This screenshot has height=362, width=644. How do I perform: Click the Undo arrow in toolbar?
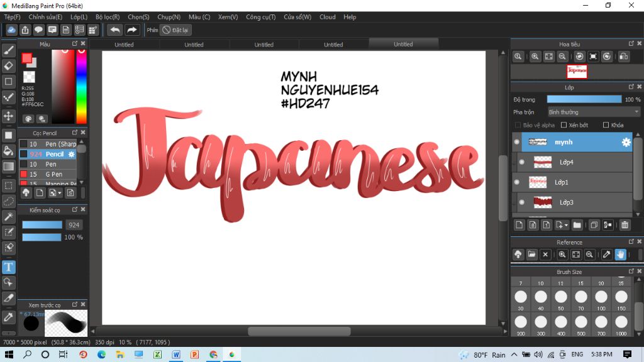click(116, 30)
